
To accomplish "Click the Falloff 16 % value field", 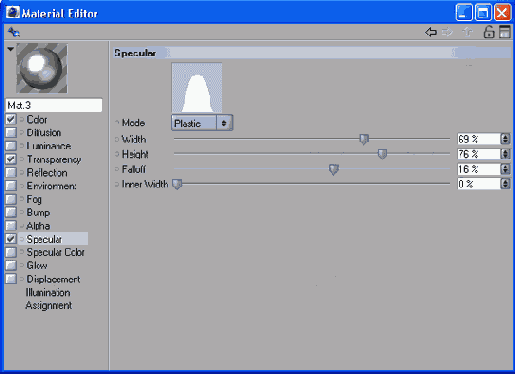I will (479, 169).
